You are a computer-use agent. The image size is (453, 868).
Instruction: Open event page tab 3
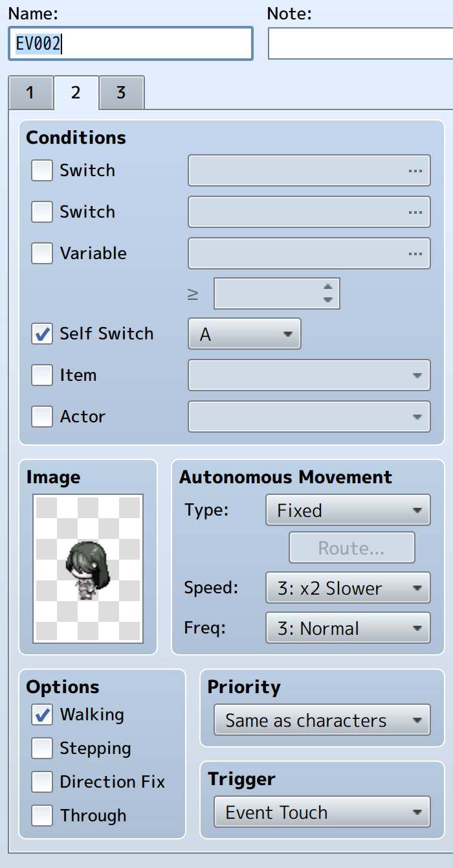(121, 93)
